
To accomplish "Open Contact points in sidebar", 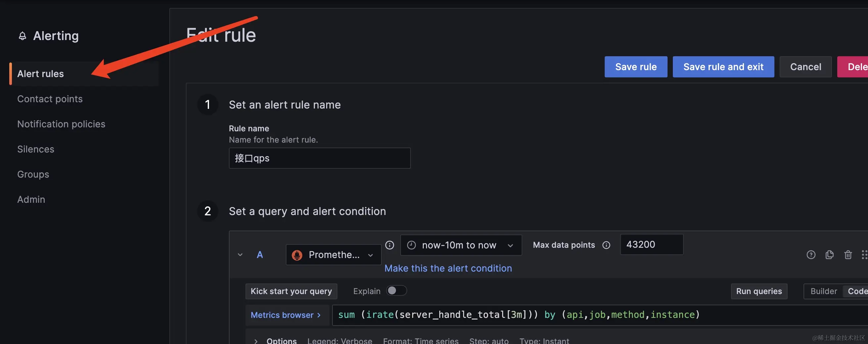I will 50,99.
